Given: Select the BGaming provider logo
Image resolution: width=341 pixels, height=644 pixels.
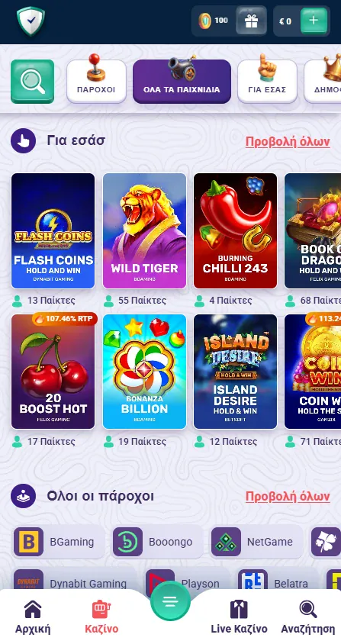Looking at the screenshot, I should point(28,542).
